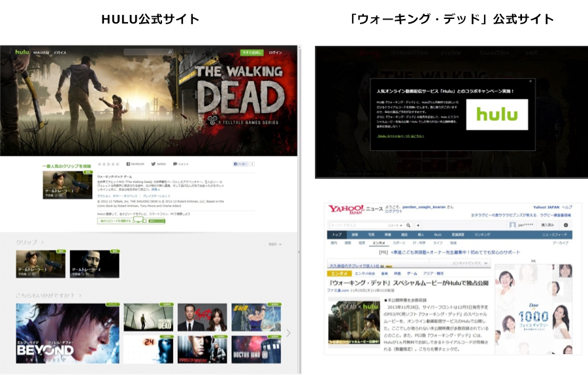
Task: Open the Yahoo settings gear icon
Action: (566, 225)
